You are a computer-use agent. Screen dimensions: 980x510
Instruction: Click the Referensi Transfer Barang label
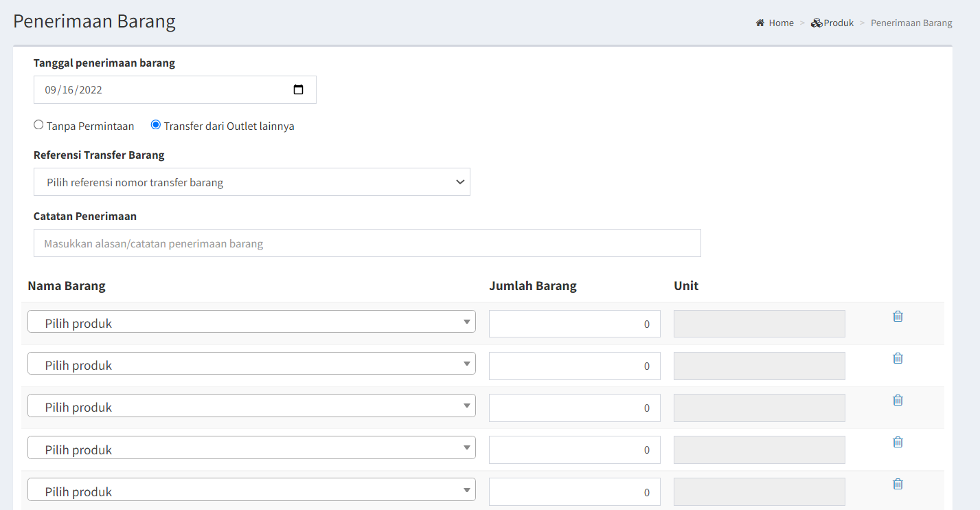99,155
